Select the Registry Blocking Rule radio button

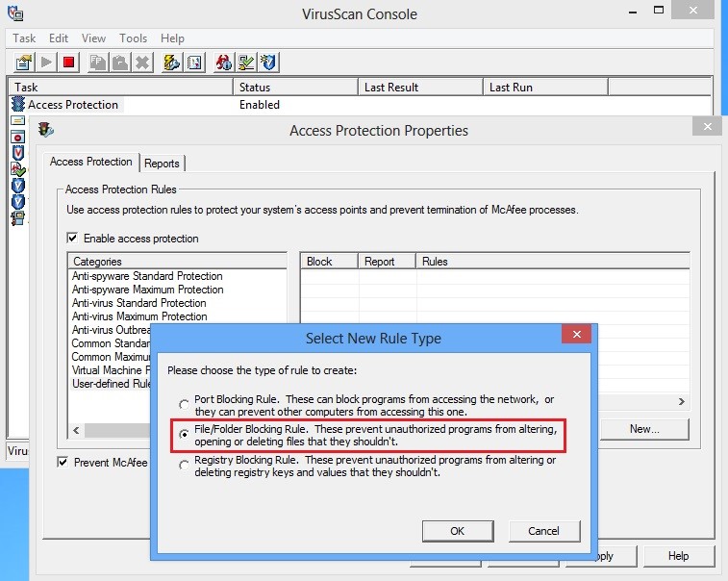click(185, 466)
